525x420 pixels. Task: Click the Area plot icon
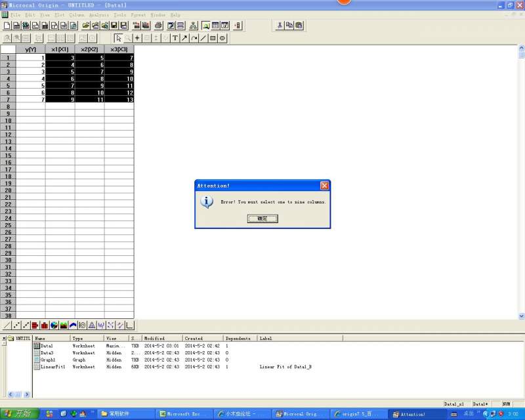[63, 325]
